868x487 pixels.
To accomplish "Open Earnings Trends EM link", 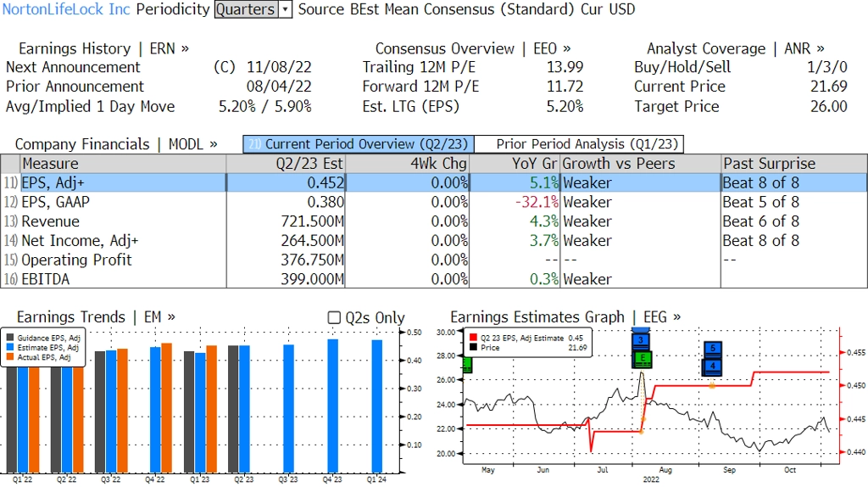I will [x=96, y=317].
